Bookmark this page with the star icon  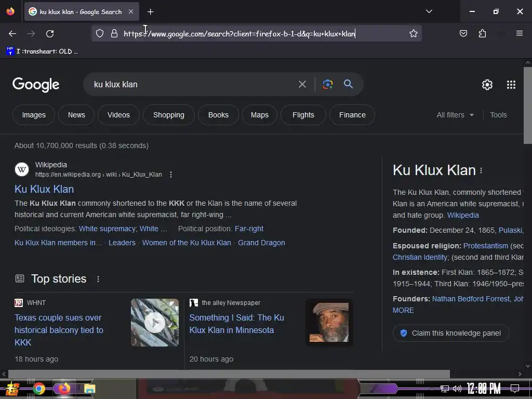pos(413,33)
